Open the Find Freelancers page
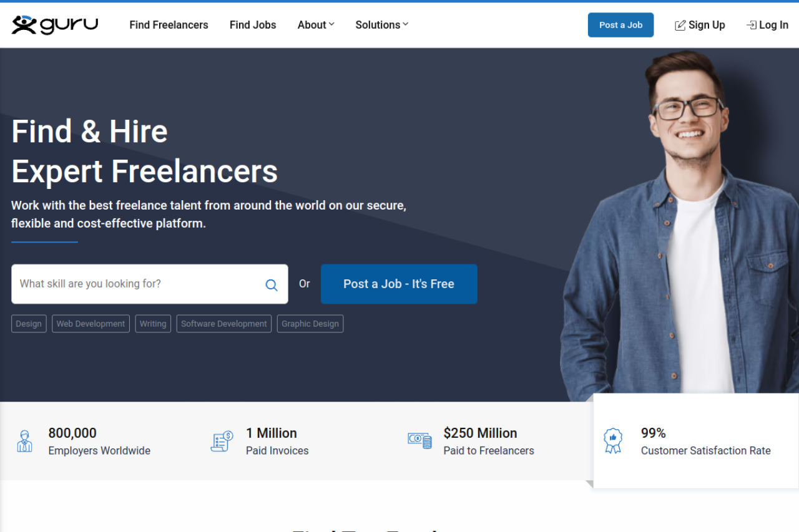This screenshot has width=799, height=532. pyautogui.click(x=169, y=25)
